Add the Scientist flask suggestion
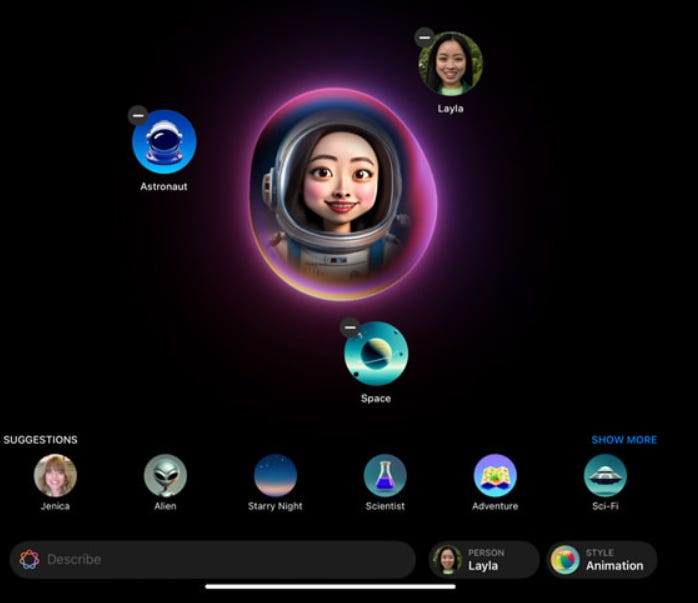The width and height of the screenshot is (698, 603). (385, 475)
